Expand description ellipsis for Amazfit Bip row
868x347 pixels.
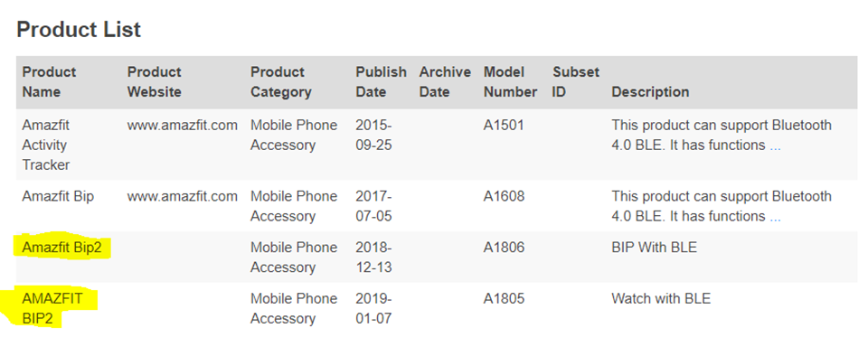[775, 217]
